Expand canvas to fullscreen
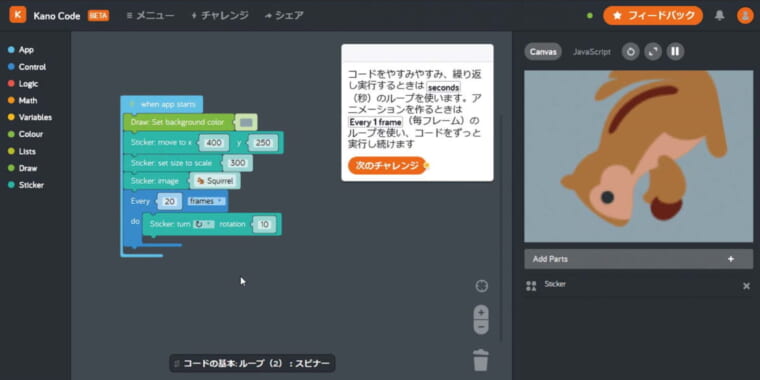This screenshot has width=760, height=380. click(653, 52)
